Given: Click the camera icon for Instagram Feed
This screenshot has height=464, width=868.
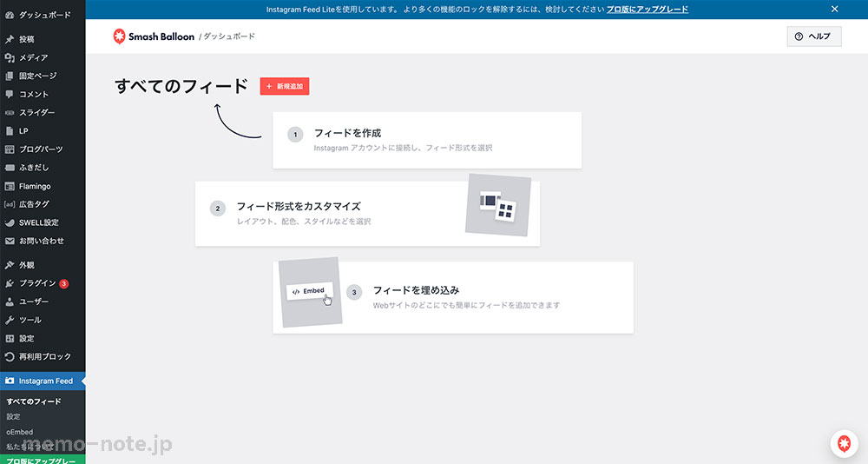Looking at the screenshot, I should [10, 381].
